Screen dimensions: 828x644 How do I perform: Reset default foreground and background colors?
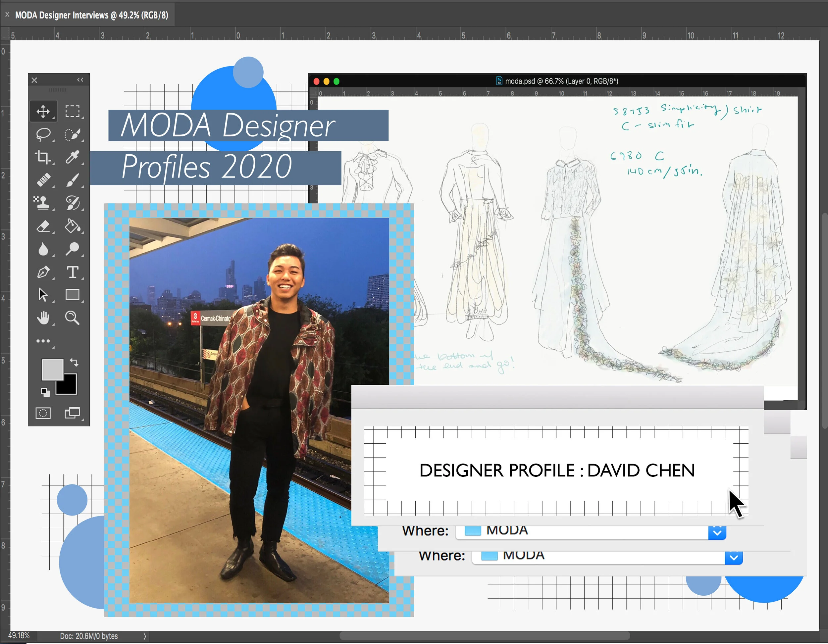[x=45, y=392]
